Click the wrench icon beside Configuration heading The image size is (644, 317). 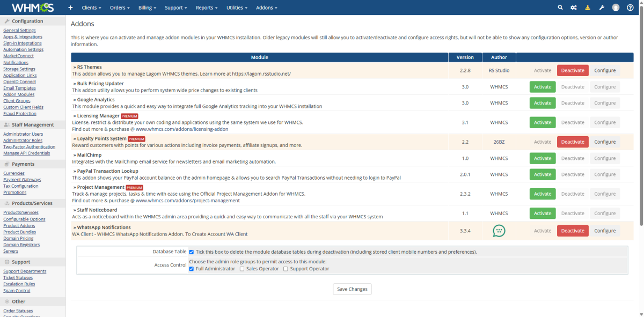click(7, 21)
